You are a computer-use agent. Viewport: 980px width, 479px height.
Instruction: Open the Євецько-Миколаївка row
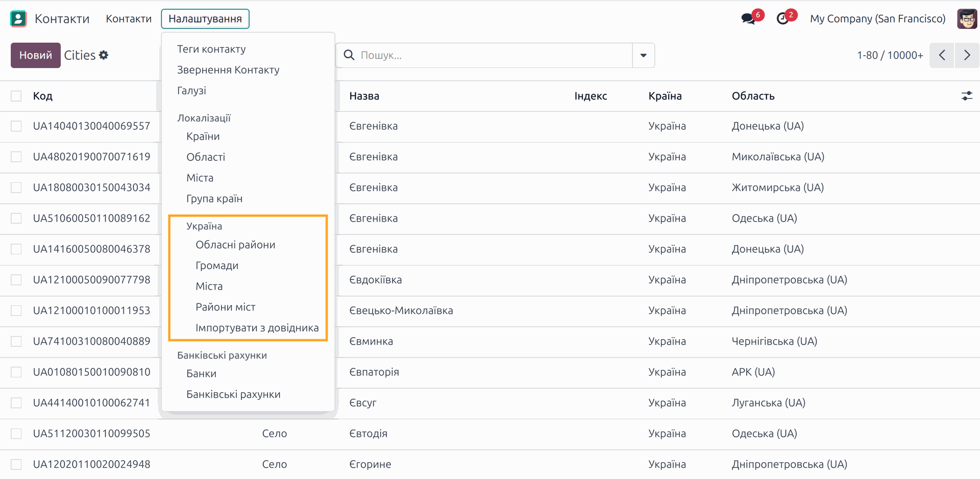click(x=490, y=310)
